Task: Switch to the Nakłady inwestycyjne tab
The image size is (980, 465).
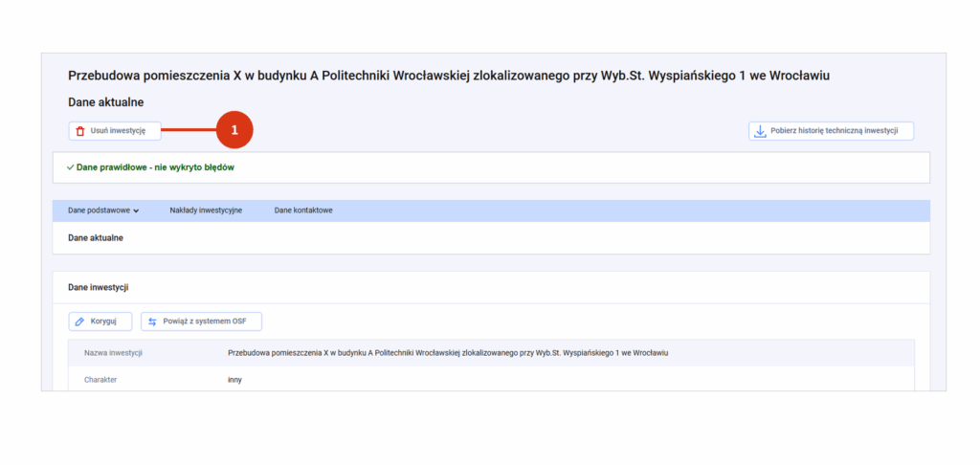Action: (x=206, y=210)
